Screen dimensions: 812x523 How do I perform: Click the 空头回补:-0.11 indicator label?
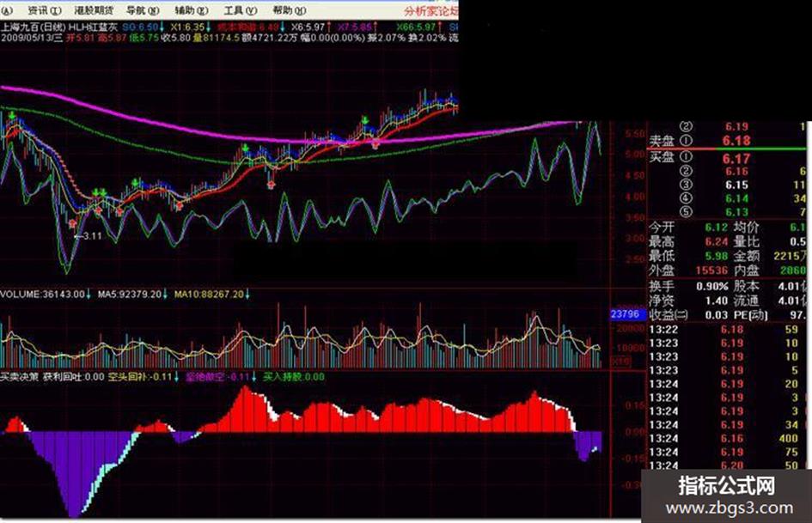pos(140,377)
